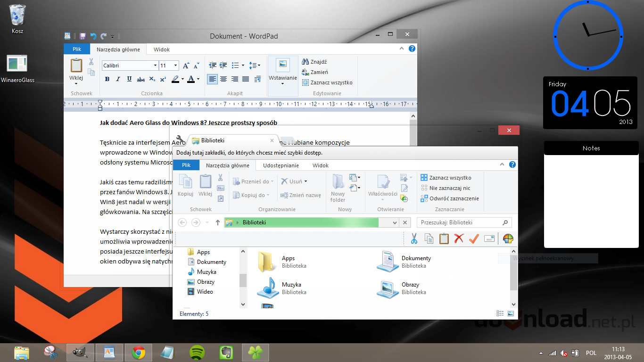Open Plik menu in Explorer window
The height and width of the screenshot is (362, 644).
[186, 165]
